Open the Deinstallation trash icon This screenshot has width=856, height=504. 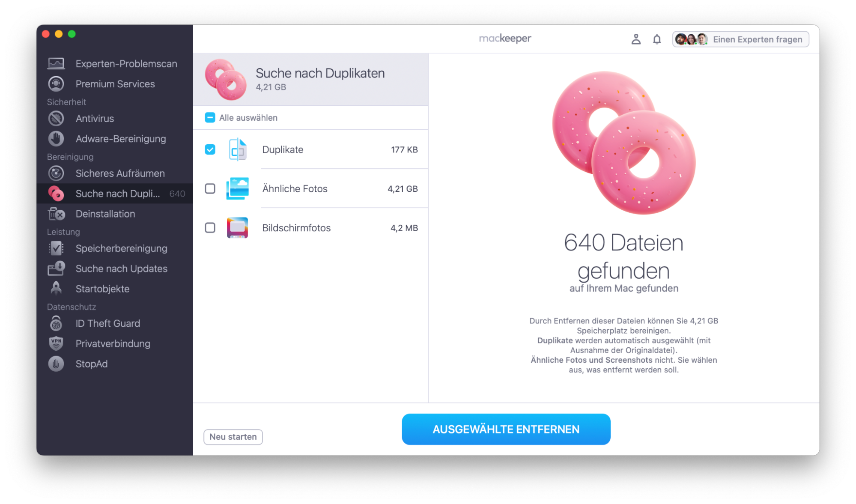[x=56, y=214]
